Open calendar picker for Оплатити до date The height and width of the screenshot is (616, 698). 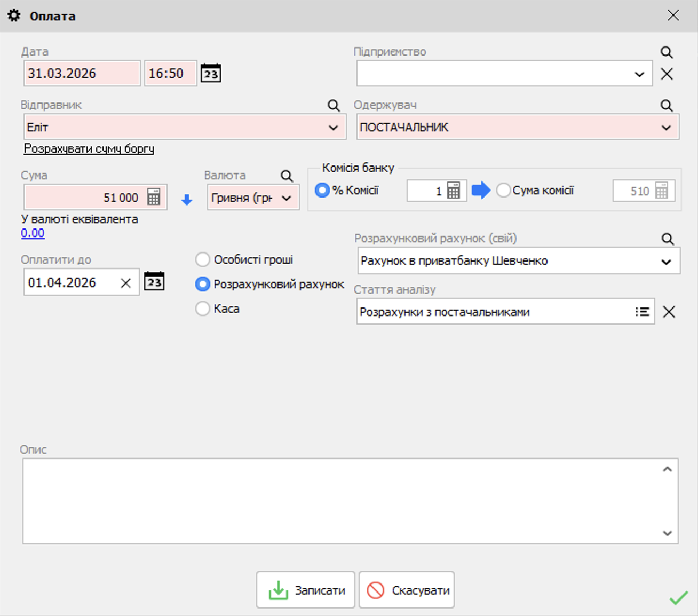[x=154, y=282]
